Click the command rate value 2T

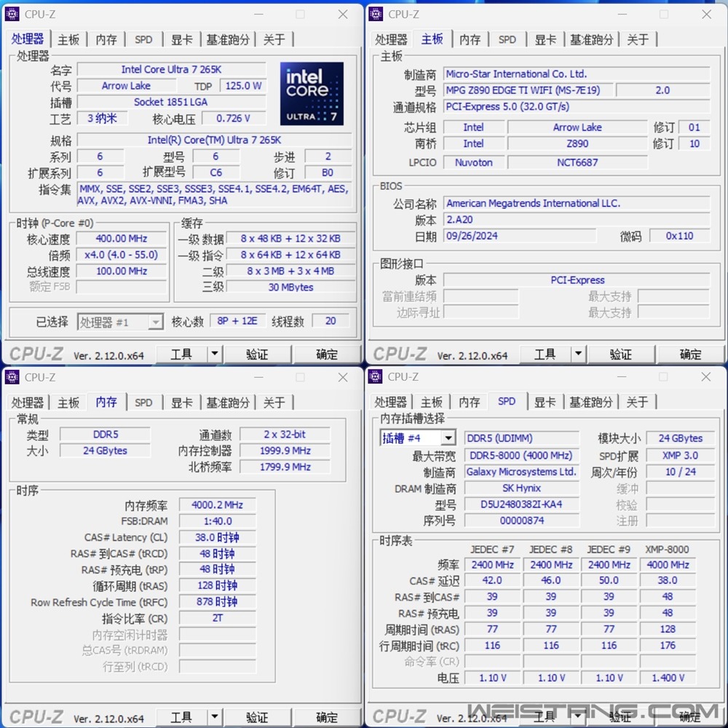click(217, 618)
